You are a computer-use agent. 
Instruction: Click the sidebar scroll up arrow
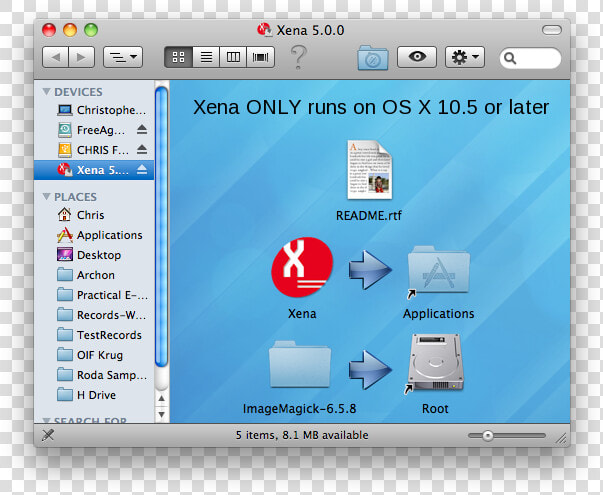point(162,399)
